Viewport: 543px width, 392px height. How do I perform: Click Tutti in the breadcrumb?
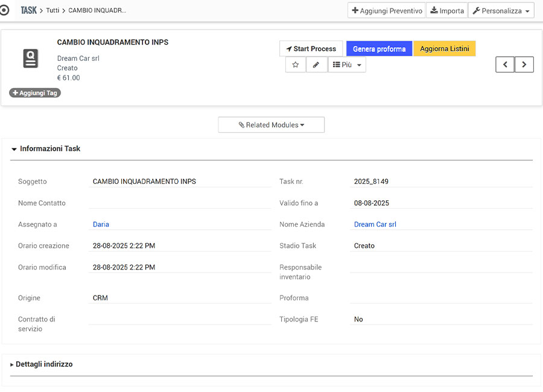[52, 11]
